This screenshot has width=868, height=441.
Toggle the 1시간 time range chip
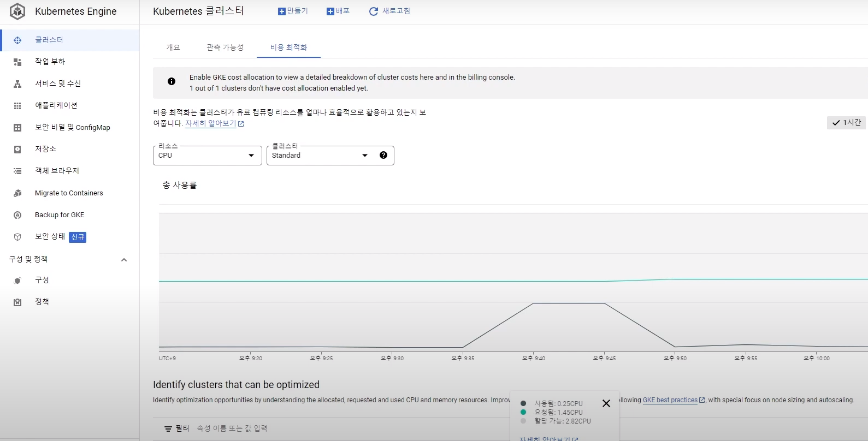coord(846,123)
